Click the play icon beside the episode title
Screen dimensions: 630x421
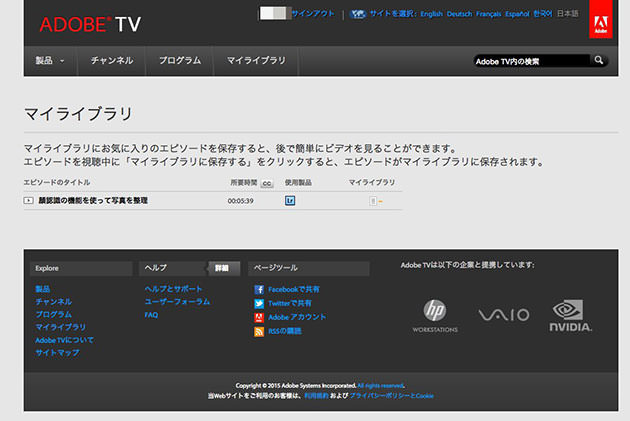pyautogui.click(x=29, y=200)
